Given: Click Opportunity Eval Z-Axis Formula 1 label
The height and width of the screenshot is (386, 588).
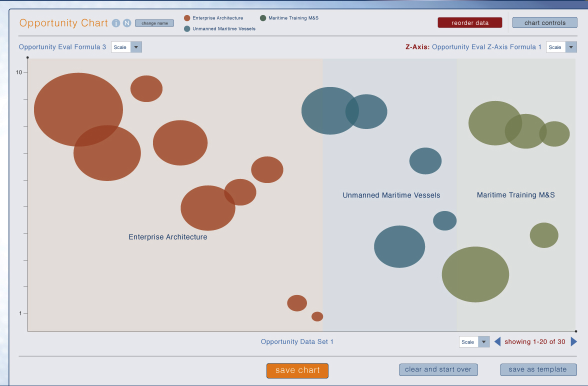Looking at the screenshot, I should point(486,47).
